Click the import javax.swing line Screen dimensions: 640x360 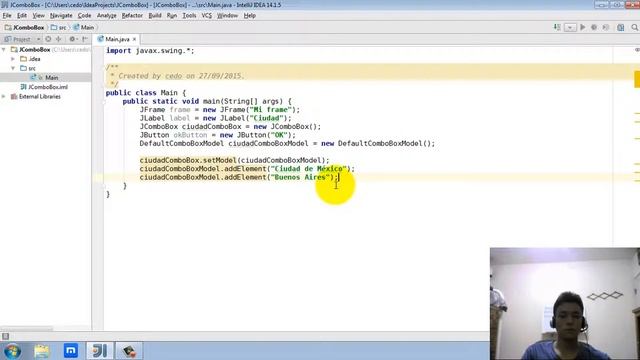click(150, 51)
